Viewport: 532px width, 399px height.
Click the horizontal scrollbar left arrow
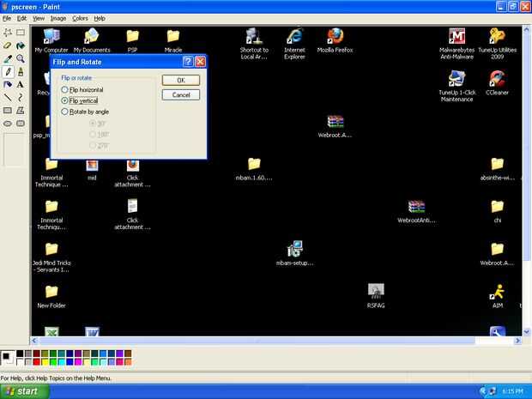[x=34, y=341]
